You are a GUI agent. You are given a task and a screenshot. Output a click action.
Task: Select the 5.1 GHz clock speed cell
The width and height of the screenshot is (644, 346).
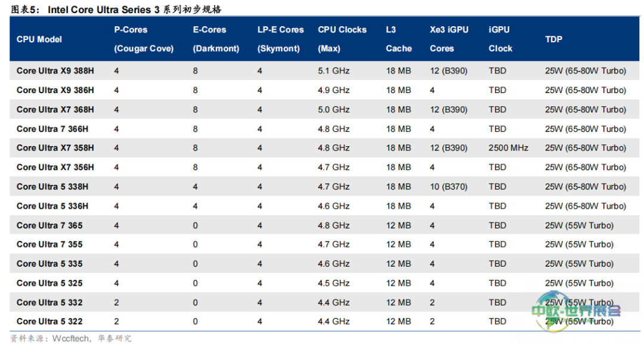pyautogui.click(x=333, y=71)
